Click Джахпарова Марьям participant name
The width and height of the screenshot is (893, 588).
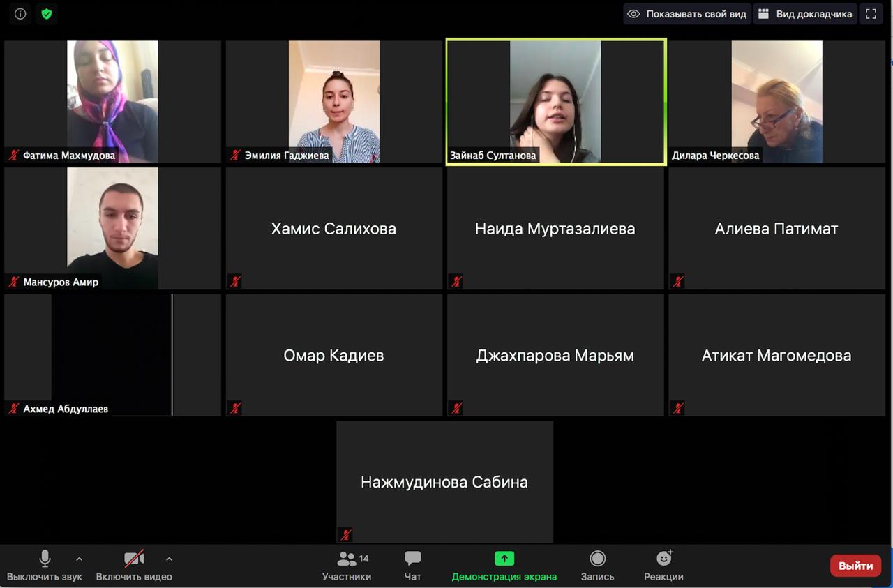point(555,356)
